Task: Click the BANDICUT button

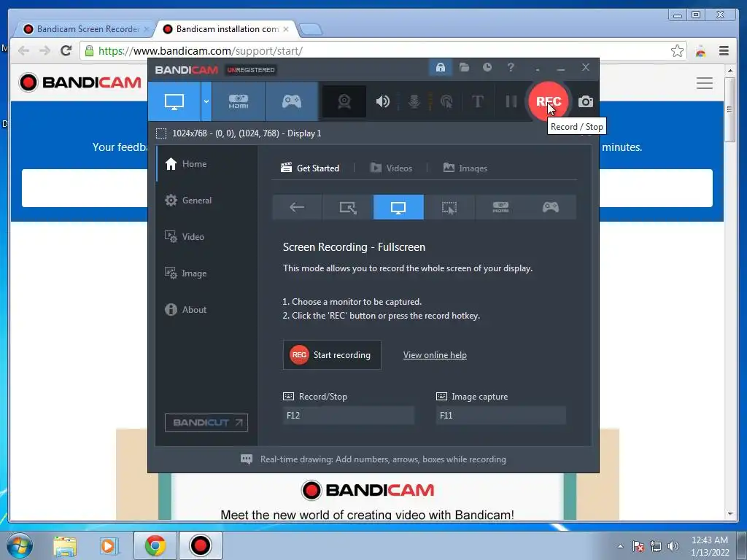Action: click(x=206, y=422)
